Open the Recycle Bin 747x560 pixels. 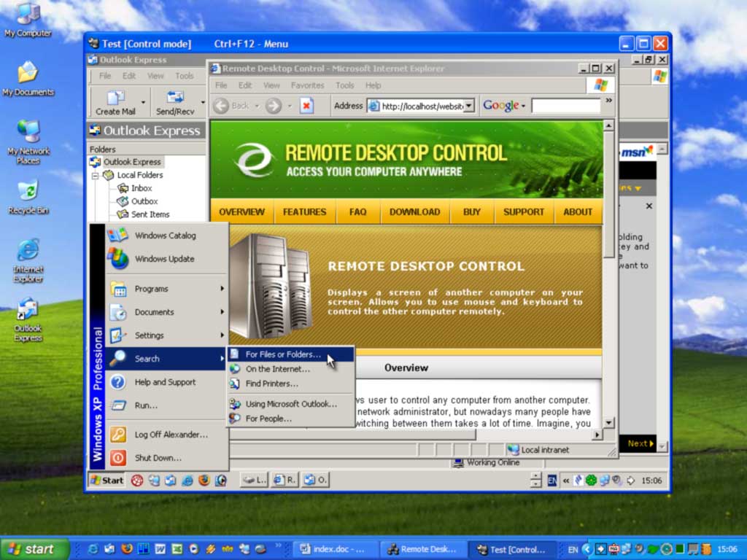pyautogui.click(x=28, y=191)
